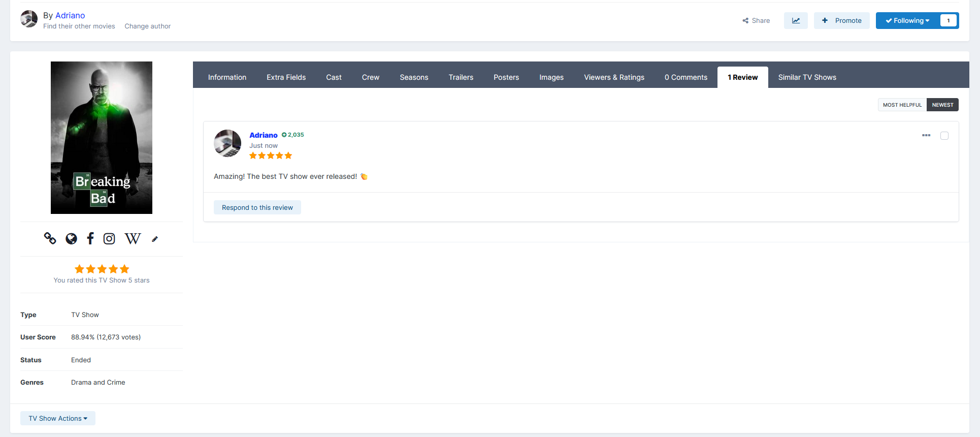Open the Following dropdown

[907, 21]
